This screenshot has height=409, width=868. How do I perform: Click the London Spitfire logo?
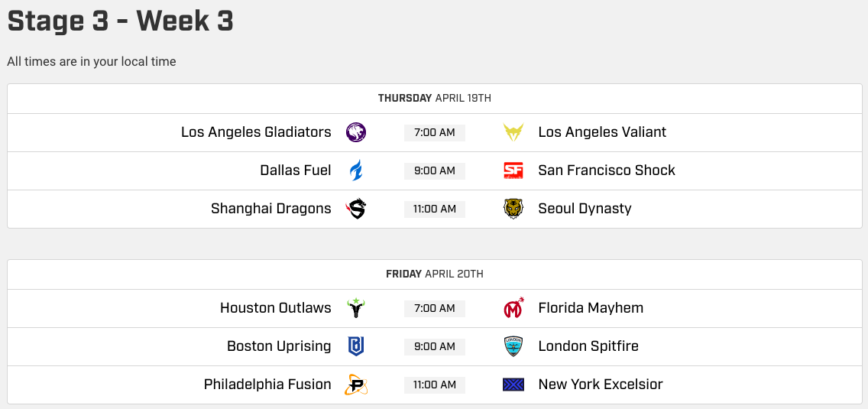[513, 346]
